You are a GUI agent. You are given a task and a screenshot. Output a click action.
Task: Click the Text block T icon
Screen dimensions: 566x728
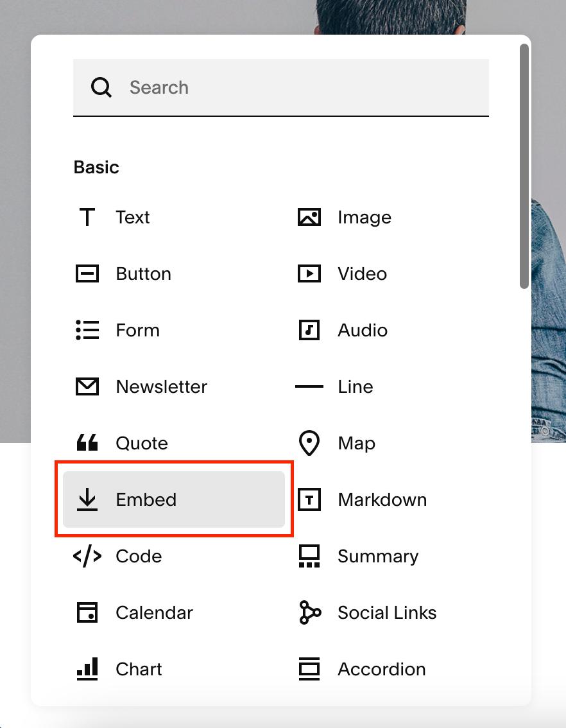point(87,217)
